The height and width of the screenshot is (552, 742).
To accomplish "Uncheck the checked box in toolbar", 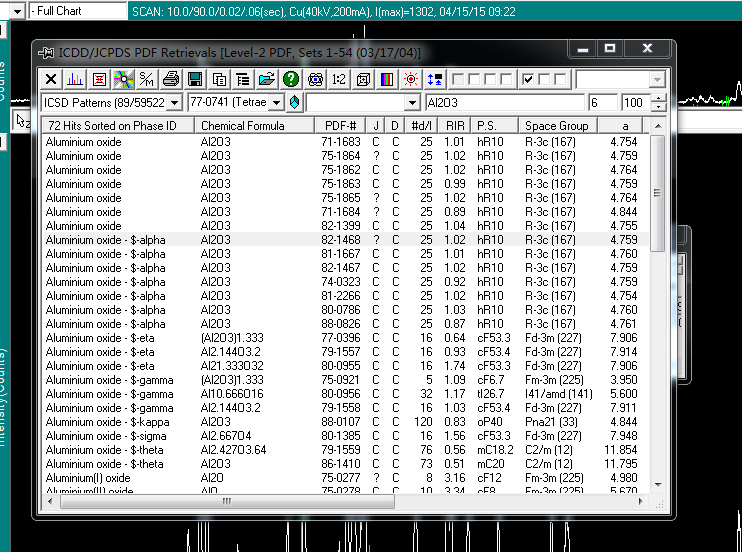I will coord(528,79).
